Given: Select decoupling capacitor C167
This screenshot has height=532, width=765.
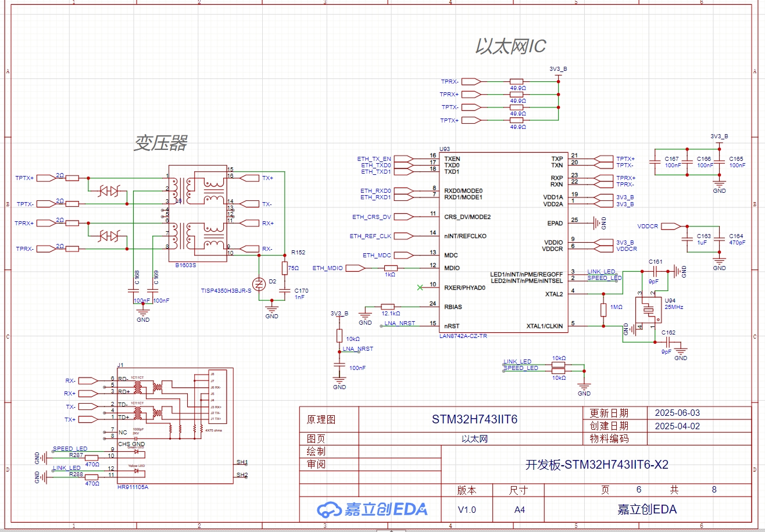Looking at the screenshot, I should point(655,161).
